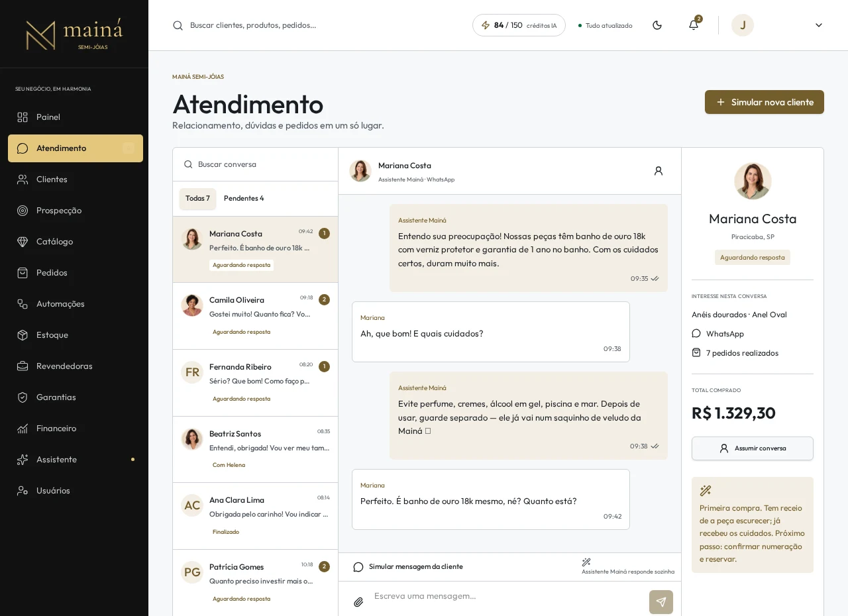The image size is (848, 616).
Task: Click the Buscar conversa search field
Action: [256, 164]
